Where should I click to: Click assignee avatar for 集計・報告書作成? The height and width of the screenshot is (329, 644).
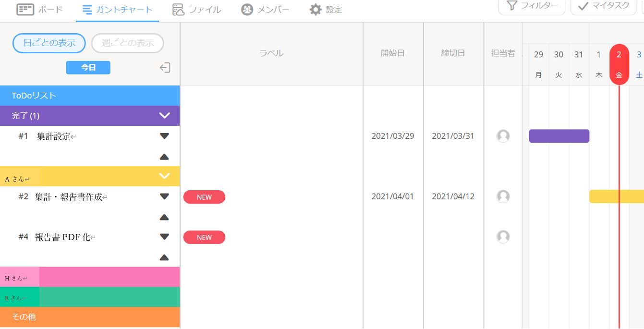pos(503,196)
